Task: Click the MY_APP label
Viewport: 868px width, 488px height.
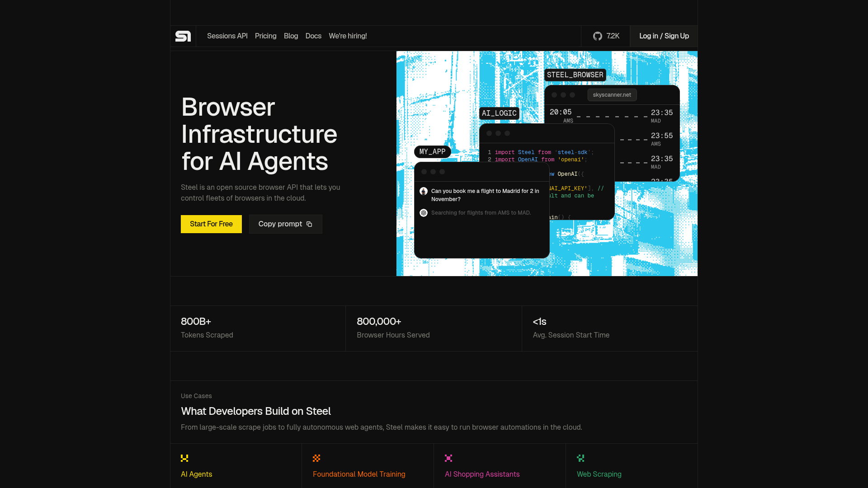Action: click(433, 152)
